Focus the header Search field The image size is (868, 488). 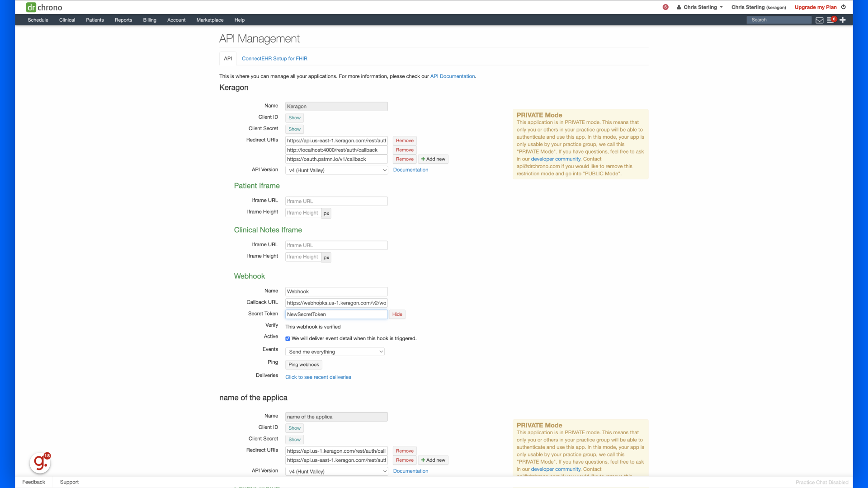tap(779, 20)
